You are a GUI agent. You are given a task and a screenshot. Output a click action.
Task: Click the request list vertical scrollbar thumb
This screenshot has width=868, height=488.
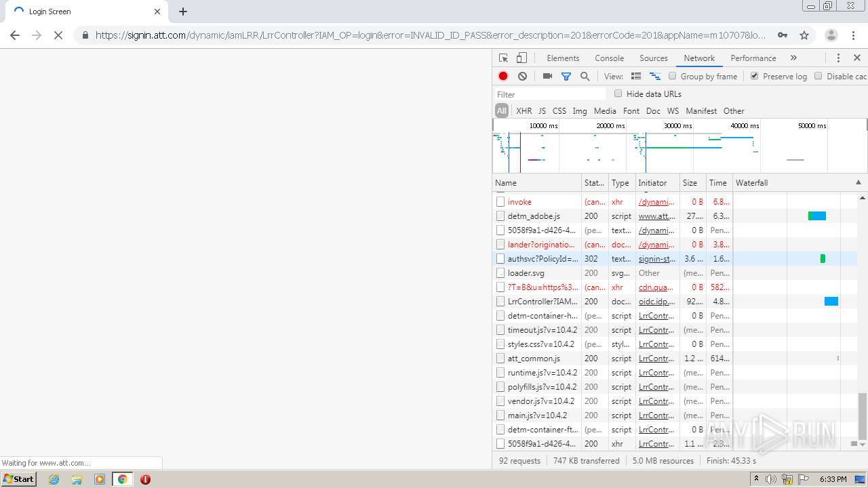coord(863,416)
